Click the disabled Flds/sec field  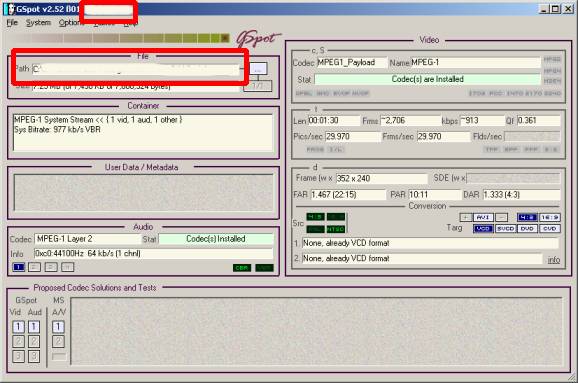[532, 137]
